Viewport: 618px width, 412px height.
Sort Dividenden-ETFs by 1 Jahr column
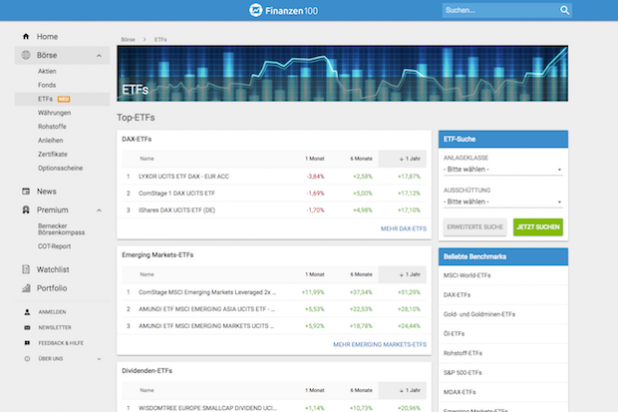point(402,390)
